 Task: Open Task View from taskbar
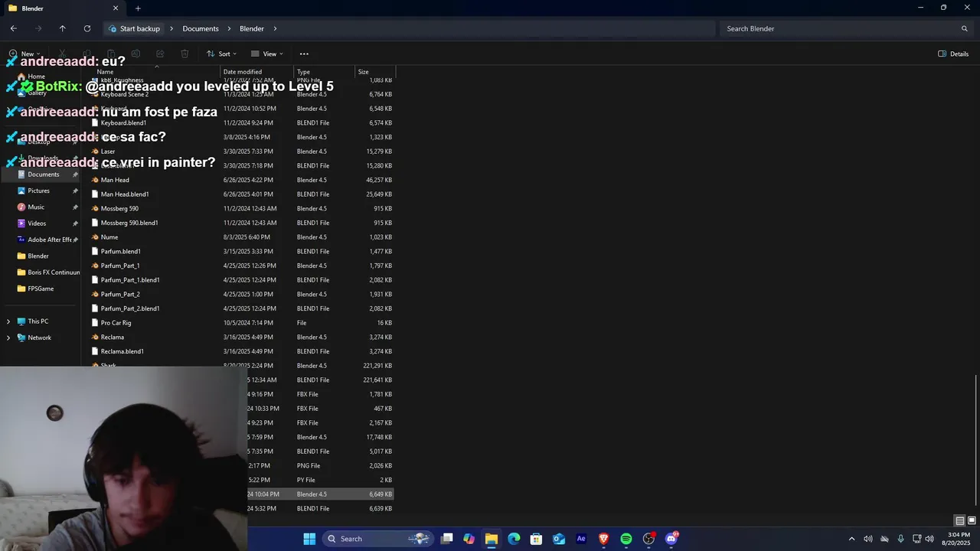(x=447, y=539)
